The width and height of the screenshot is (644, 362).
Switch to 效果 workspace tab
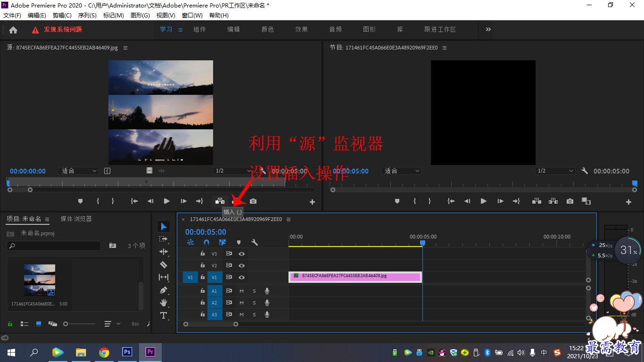(x=301, y=29)
